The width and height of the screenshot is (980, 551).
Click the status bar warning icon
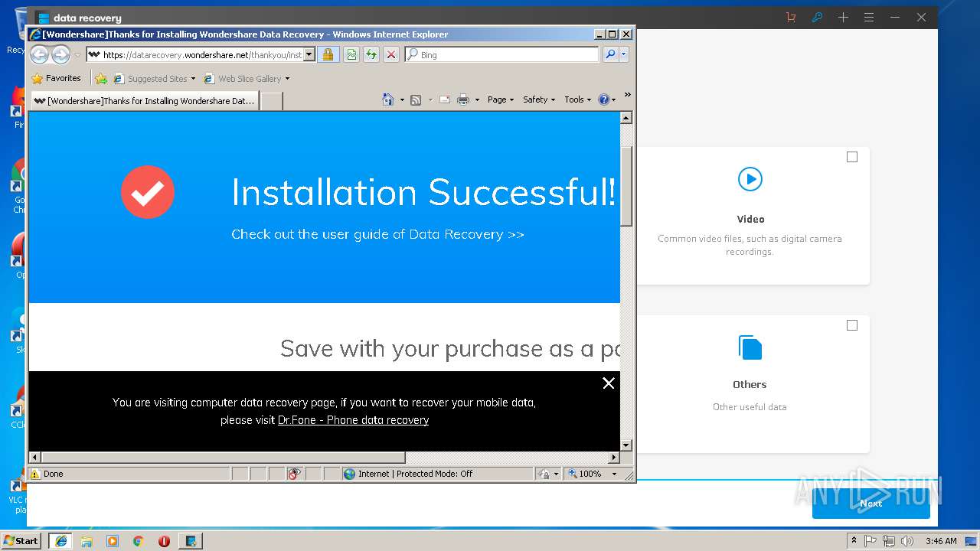point(34,474)
